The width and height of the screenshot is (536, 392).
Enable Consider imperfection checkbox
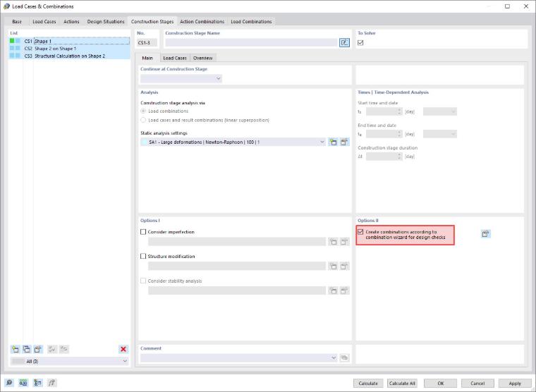pos(143,232)
